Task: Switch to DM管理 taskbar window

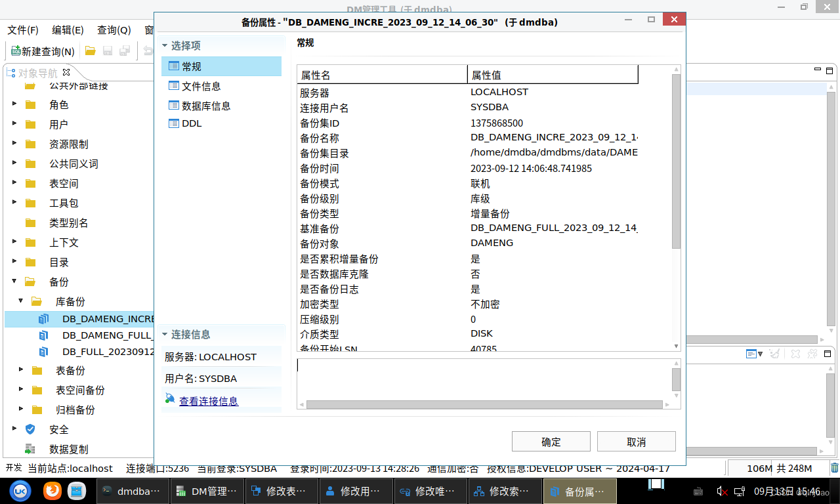Action: click(x=207, y=491)
